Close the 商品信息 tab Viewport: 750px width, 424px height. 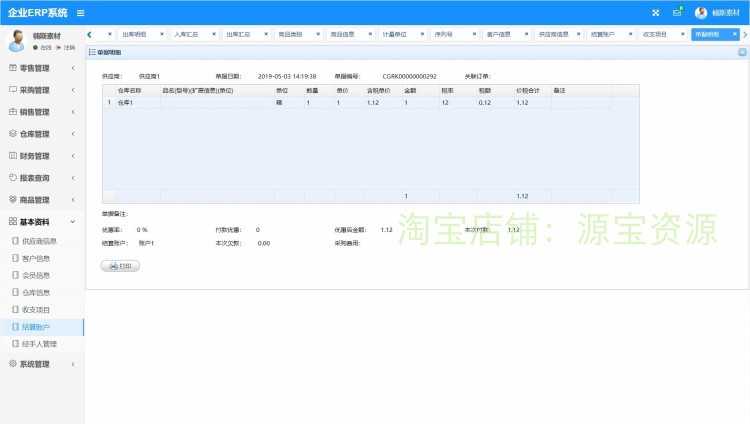coord(370,34)
